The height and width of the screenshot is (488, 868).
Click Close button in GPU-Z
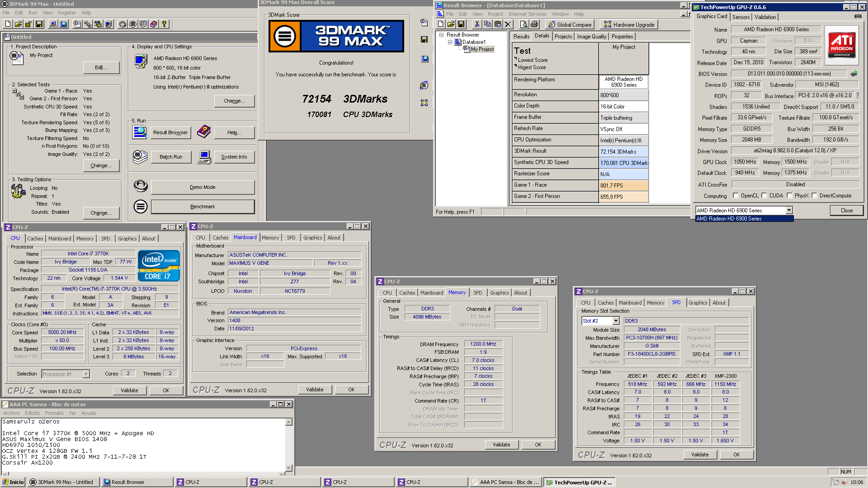pyautogui.click(x=846, y=211)
